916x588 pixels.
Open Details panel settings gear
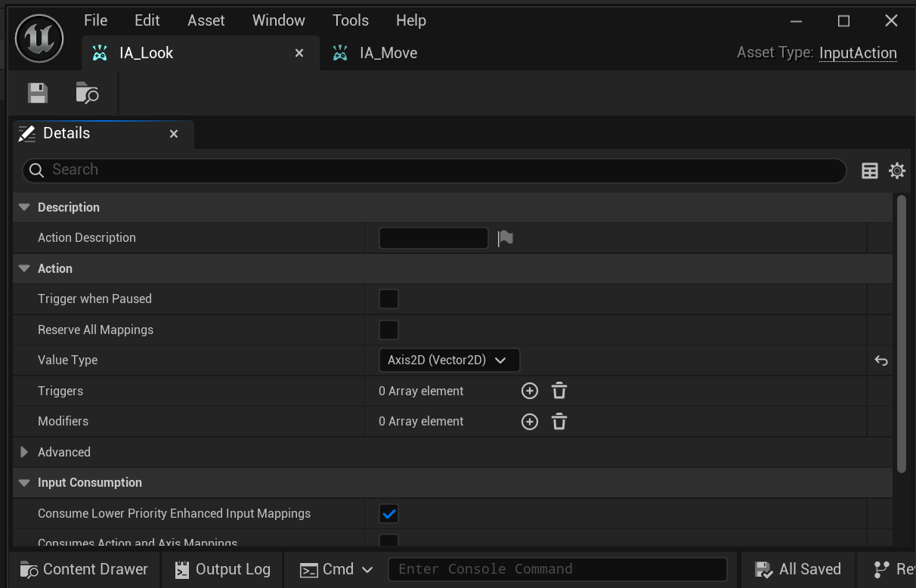[x=897, y=171]
